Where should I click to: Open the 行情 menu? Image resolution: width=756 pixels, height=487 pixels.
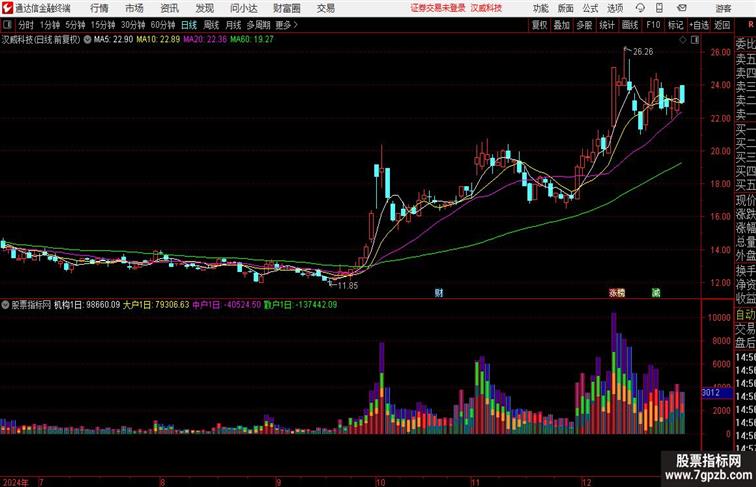tap(99, 8)
